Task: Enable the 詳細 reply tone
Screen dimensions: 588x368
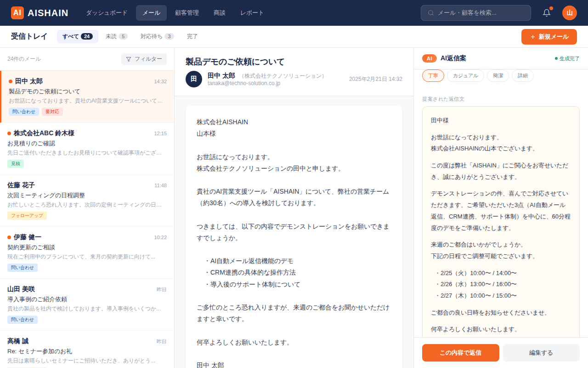Action: [522, 75]
